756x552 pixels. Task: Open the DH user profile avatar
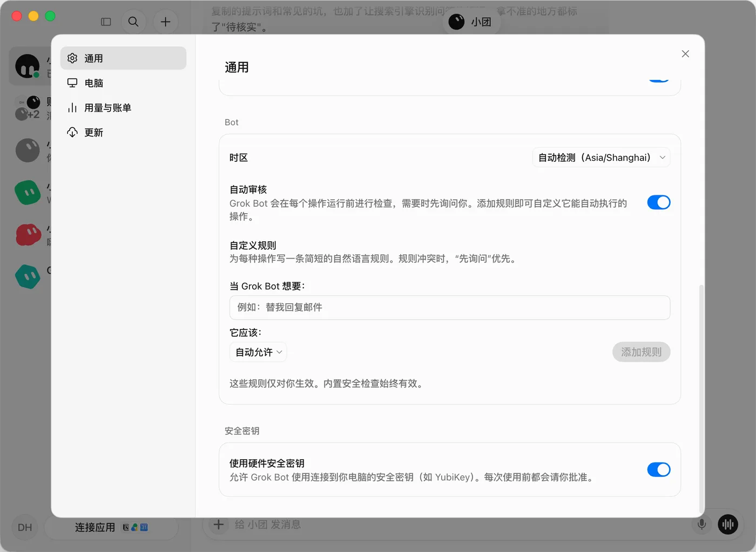[25, 527]
